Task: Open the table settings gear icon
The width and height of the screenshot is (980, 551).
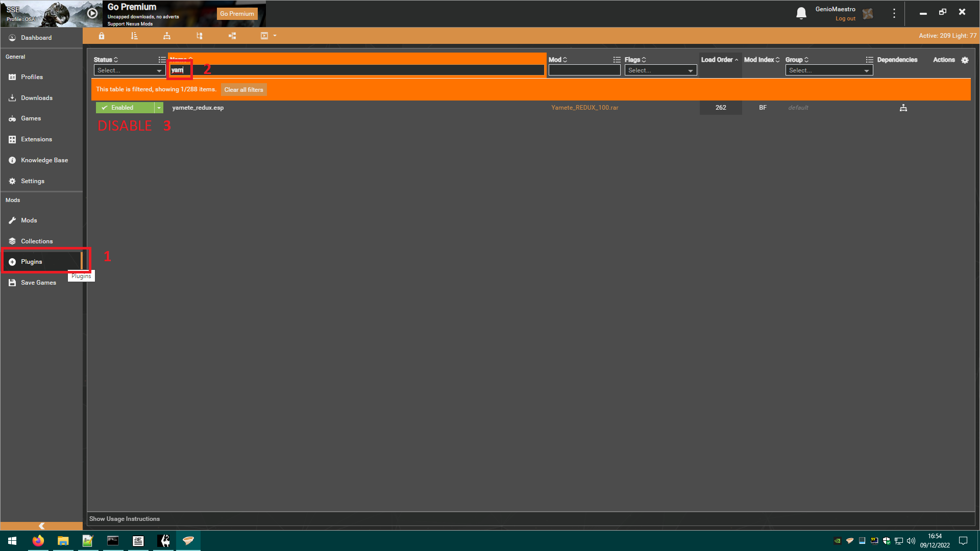Action: [x=965, y=60]
